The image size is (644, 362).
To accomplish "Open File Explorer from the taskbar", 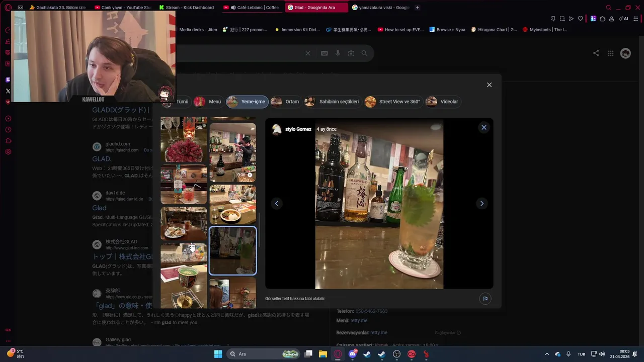I will (323, 354).
